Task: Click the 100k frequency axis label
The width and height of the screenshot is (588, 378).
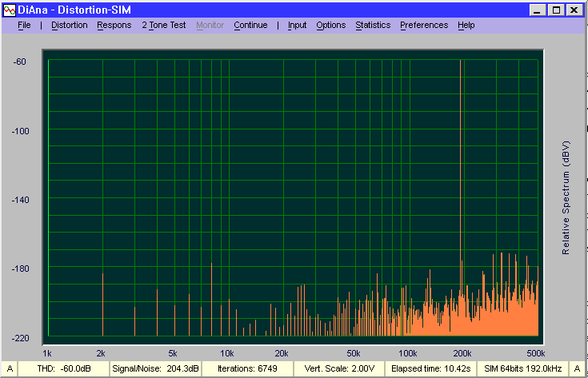Action: click(408, 353)
